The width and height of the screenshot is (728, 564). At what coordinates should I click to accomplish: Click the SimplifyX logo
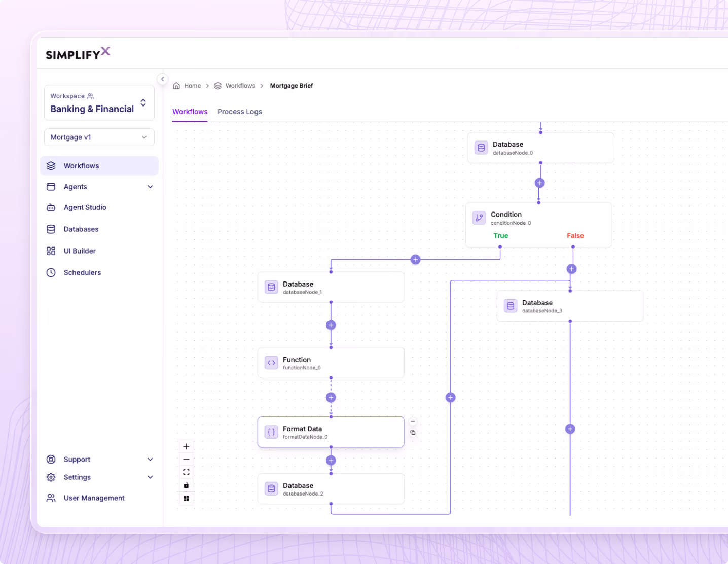pyautogui.click(x=78, y=53)
